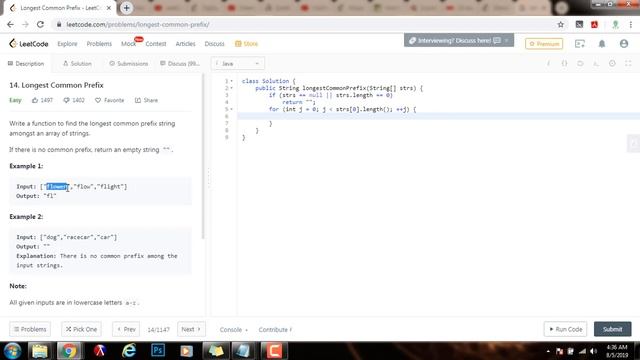Image resolution: width=640 pixels, height=360 pixels.
Task: Open Problems in the top navigation
Action: [99, 44]
